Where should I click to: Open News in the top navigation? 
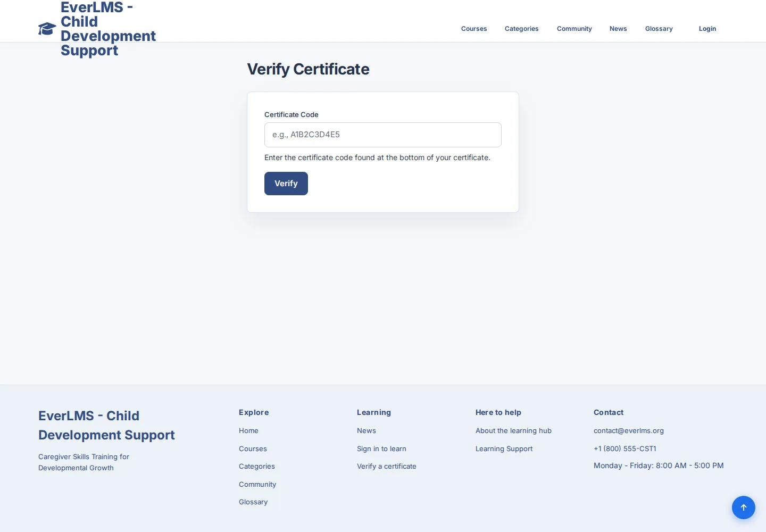[x=618, y=29]
